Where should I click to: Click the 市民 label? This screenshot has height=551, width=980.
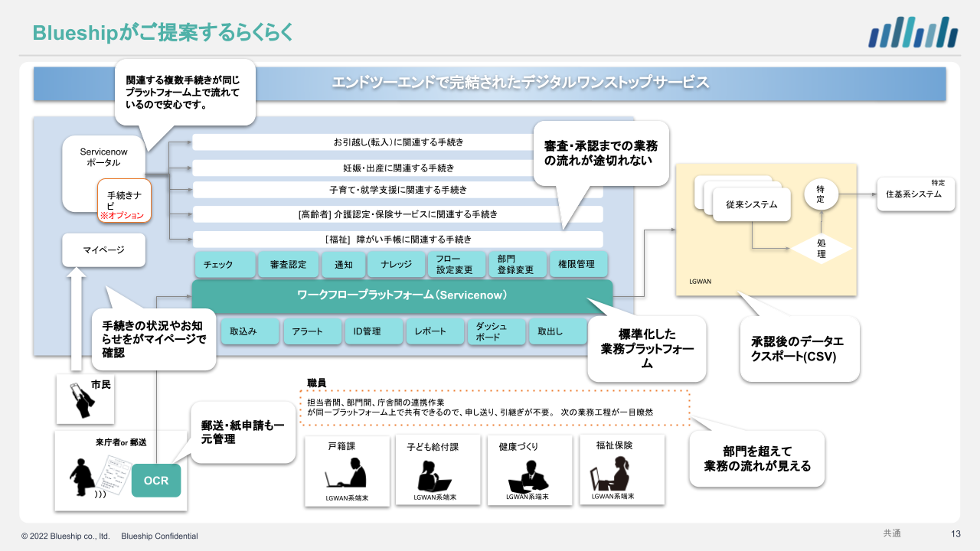[x=101, y=384]
